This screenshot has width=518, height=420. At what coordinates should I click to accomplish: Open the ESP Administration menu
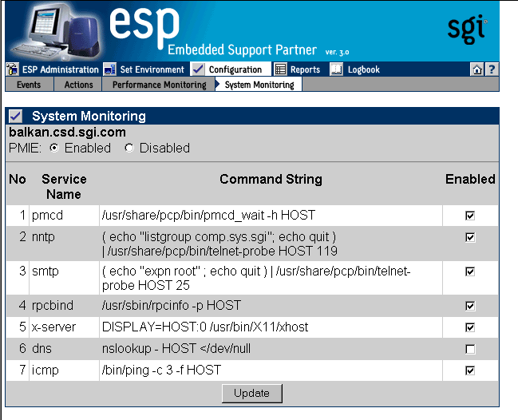point(60,69)
